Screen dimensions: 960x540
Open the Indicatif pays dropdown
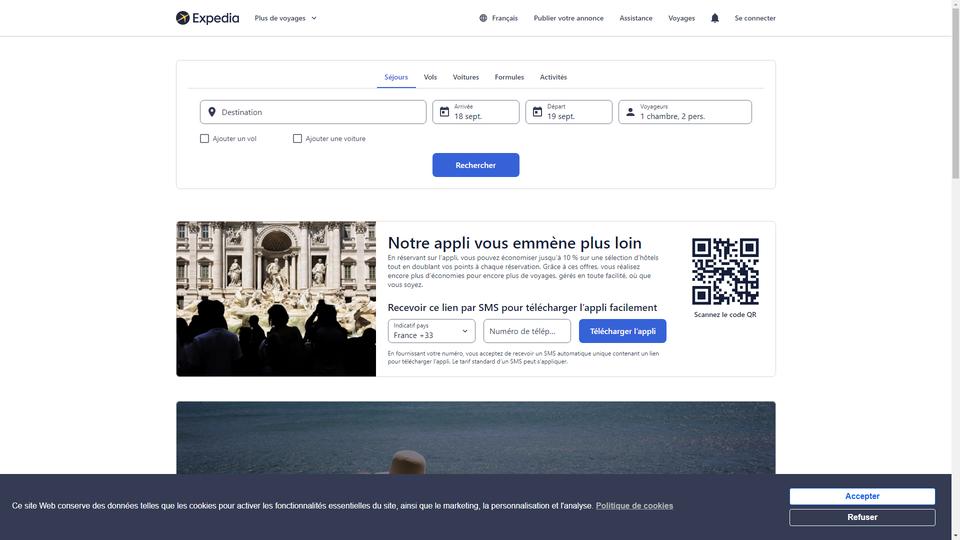click(x=431, y=331)
